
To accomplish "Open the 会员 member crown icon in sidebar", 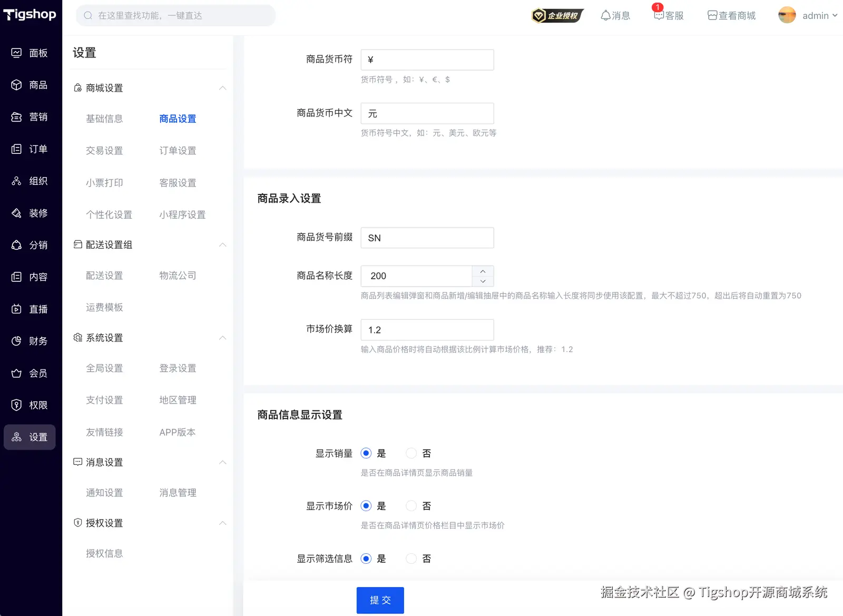I will click(16, 373).
